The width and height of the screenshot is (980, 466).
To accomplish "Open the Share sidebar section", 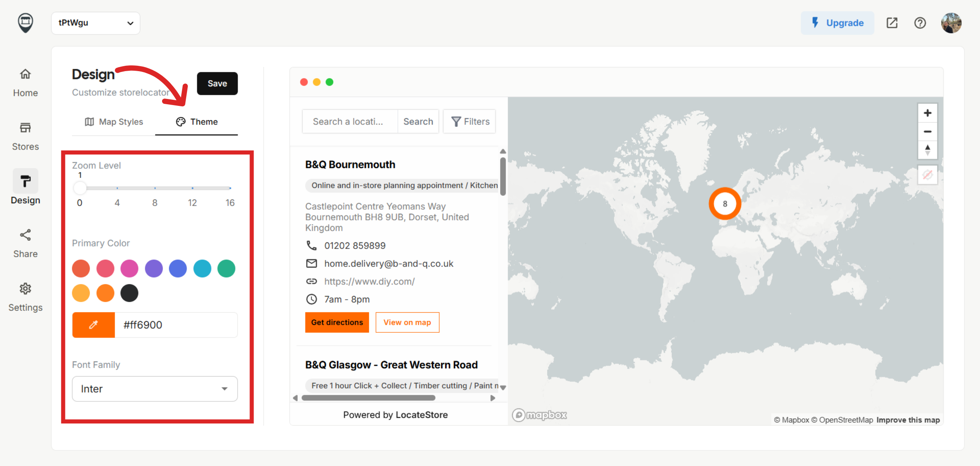I will pyautogui.click(x=25, y=244).
